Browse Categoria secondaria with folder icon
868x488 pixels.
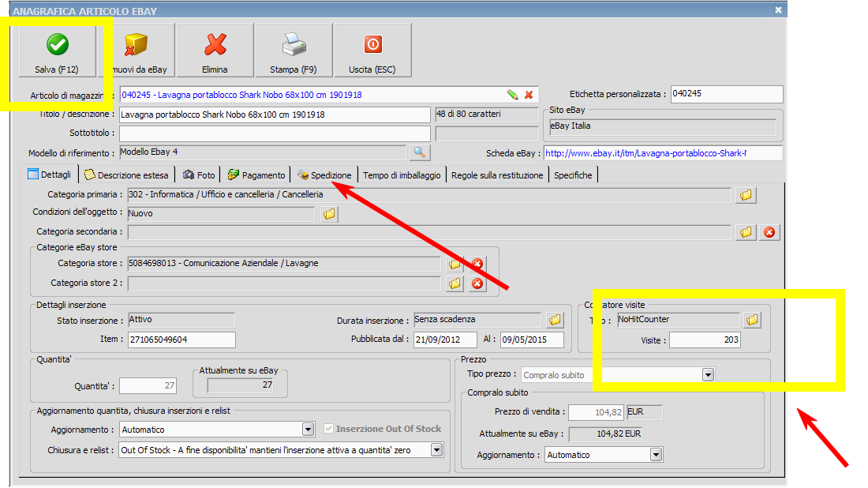[746, 232]
